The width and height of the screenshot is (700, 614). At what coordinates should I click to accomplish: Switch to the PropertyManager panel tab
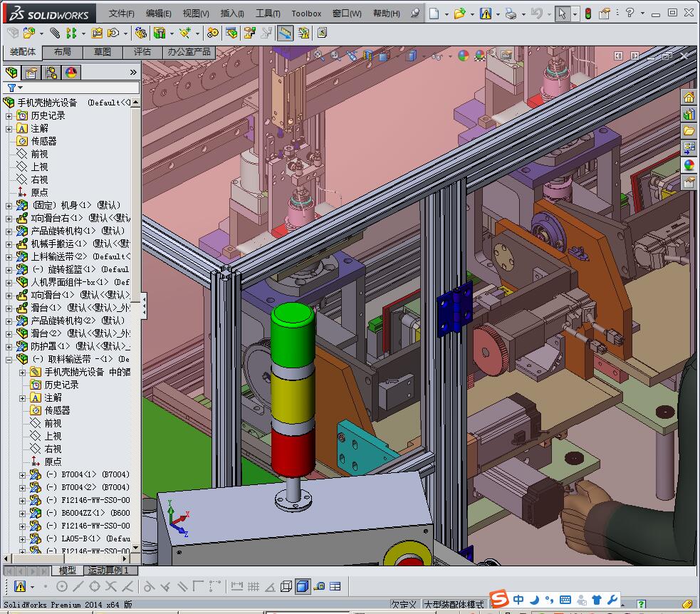[x=31, y=72]
